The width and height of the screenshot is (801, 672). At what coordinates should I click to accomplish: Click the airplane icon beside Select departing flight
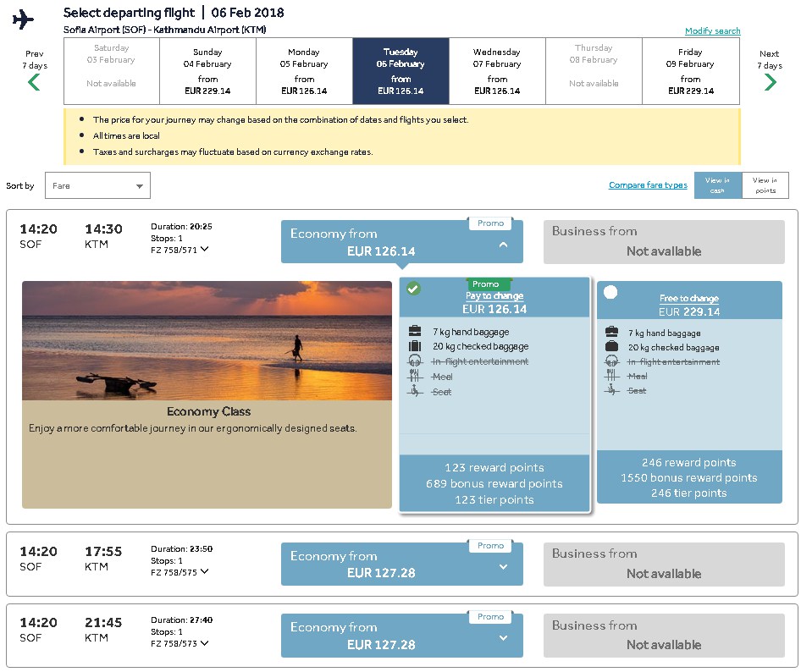pos(23,20)
